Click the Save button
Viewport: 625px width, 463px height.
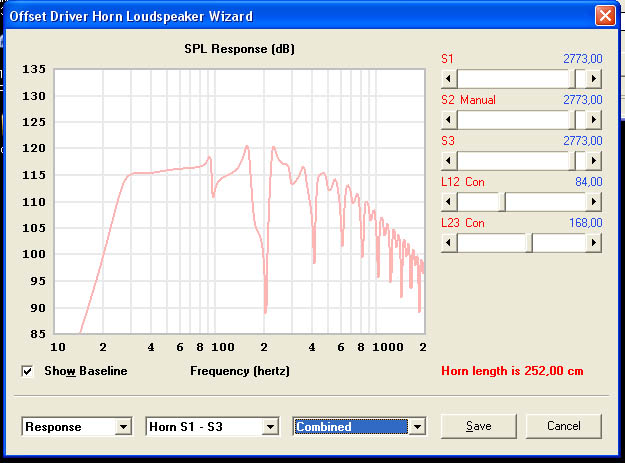point(479,426)
